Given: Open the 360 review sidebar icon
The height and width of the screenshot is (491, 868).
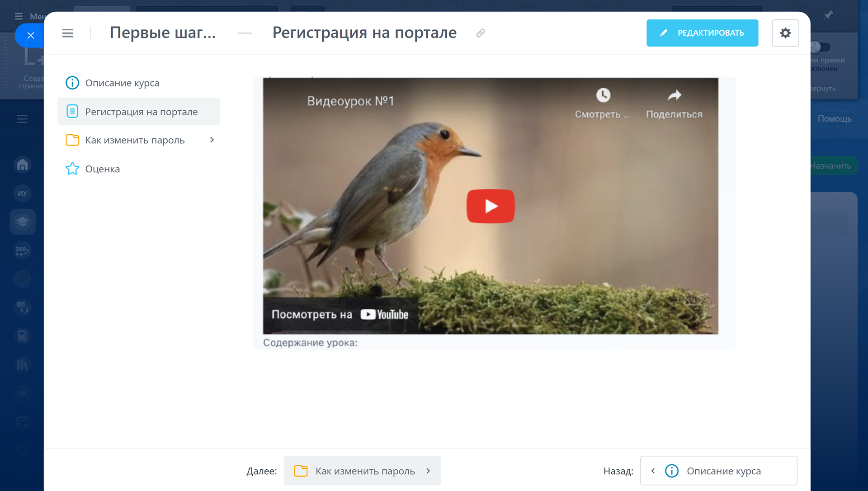Looking at the screenshot, I should click(x=23, y=250).
